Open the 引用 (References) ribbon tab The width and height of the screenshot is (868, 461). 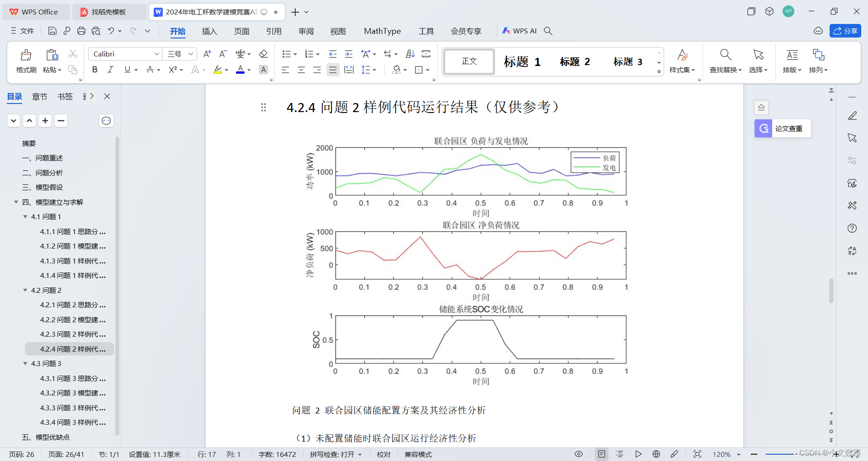click(x=274, y=31)
